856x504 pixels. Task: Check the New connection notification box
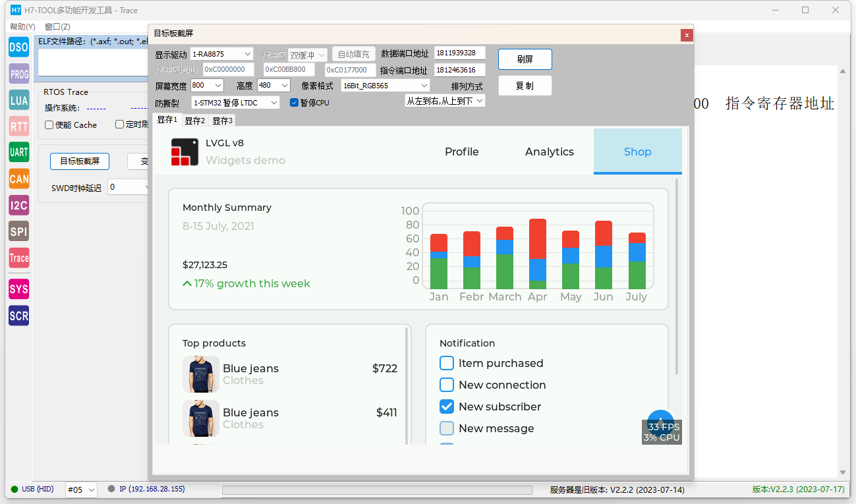(447, 385)
